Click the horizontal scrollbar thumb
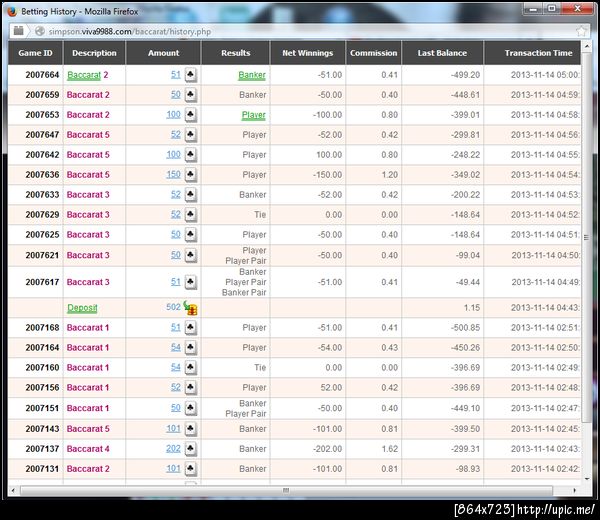 coord(286,490)
